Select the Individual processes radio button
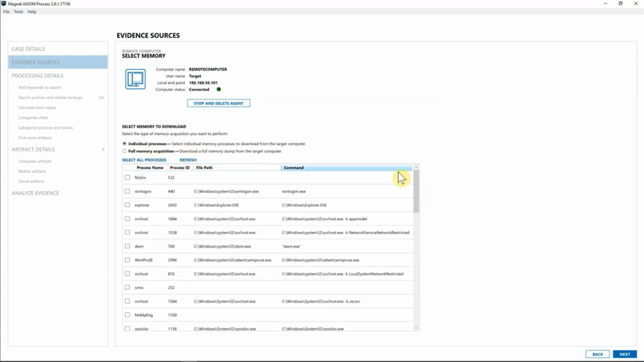This screenshot has height=362, width=644. (x=125, y=144)
